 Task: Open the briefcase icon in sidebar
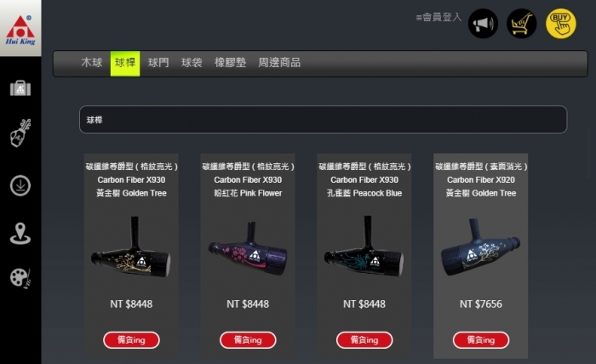[20, 88]
